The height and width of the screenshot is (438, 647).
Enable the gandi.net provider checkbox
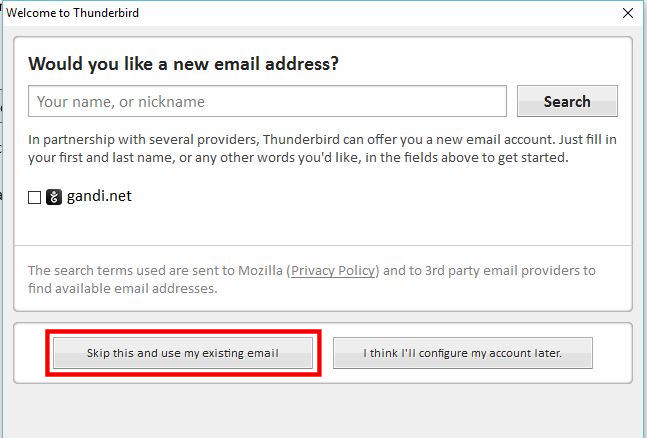(35, 198)
